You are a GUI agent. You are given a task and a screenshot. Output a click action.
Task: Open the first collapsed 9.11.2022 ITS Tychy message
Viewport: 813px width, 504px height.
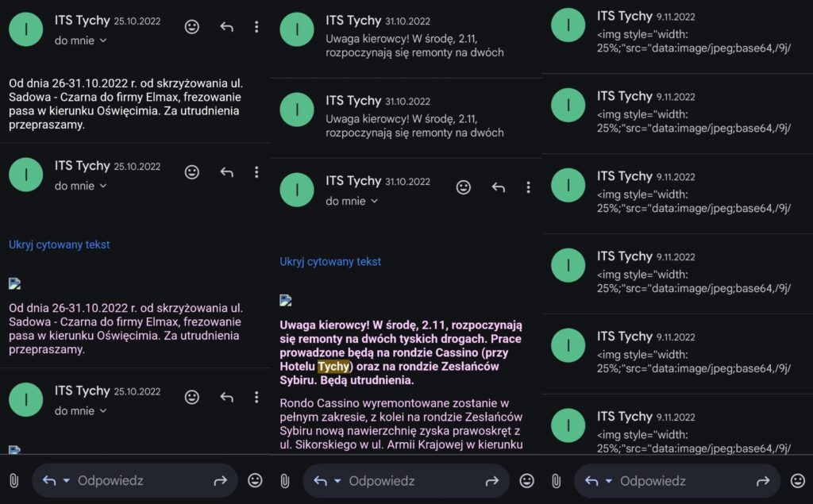[x=677, y=34]
